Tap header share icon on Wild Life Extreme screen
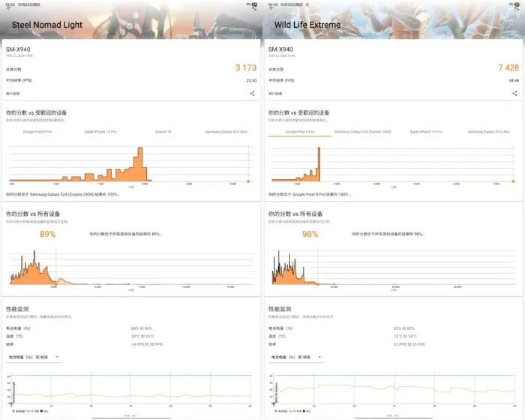 point(517,7)
